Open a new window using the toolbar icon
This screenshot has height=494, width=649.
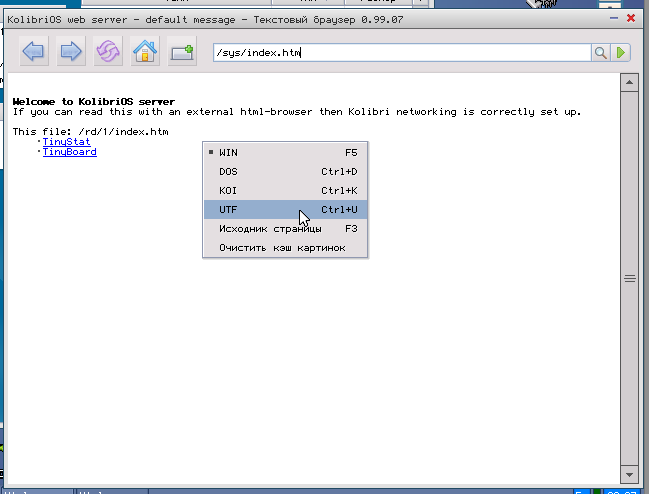point(182,52)
